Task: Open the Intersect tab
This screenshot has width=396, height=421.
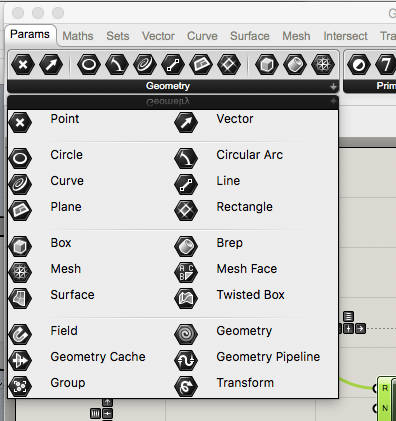Action: (345, 36)
